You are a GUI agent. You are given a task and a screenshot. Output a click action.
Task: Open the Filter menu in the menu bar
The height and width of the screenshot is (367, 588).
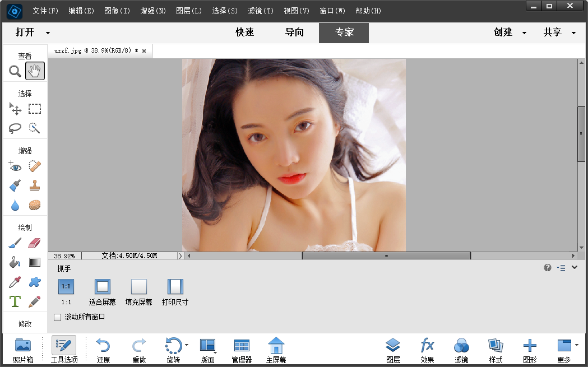click(x=260, y=11)
